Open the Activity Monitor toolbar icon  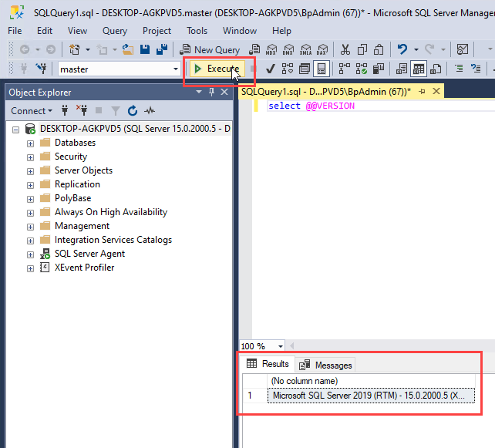[x=463, y=49]
